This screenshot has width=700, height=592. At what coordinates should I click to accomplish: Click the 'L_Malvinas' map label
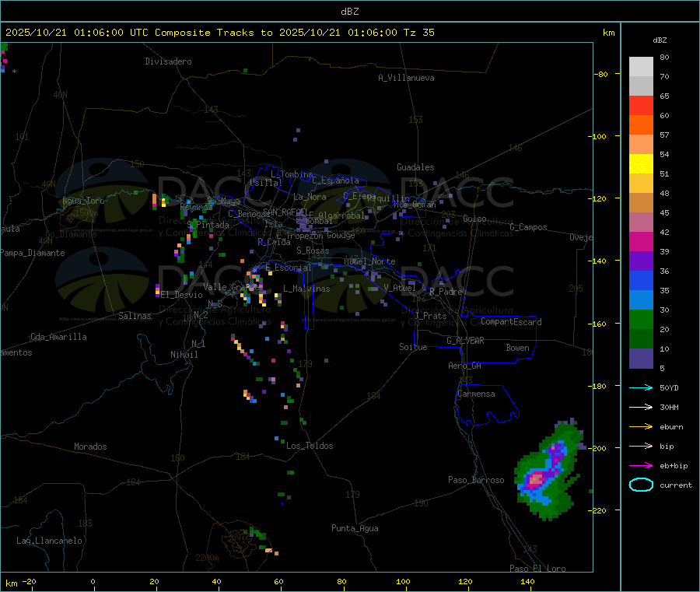tap(306, 289)
